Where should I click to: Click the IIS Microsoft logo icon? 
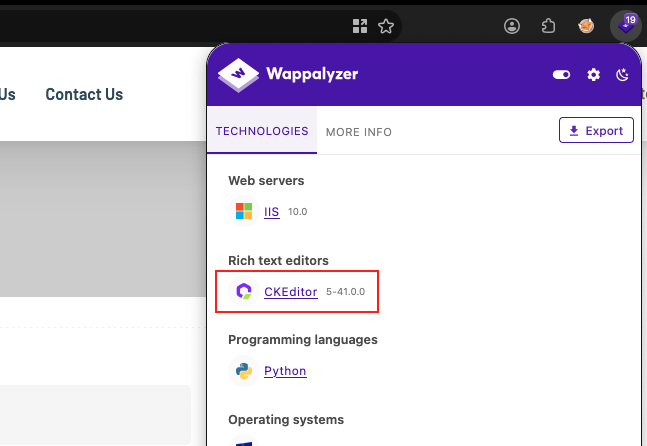[244, 211]
